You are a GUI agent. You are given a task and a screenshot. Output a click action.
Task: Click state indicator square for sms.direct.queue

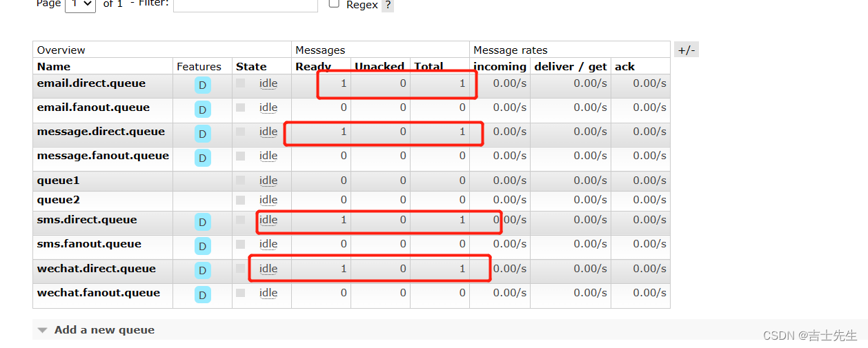coord(240,220)
